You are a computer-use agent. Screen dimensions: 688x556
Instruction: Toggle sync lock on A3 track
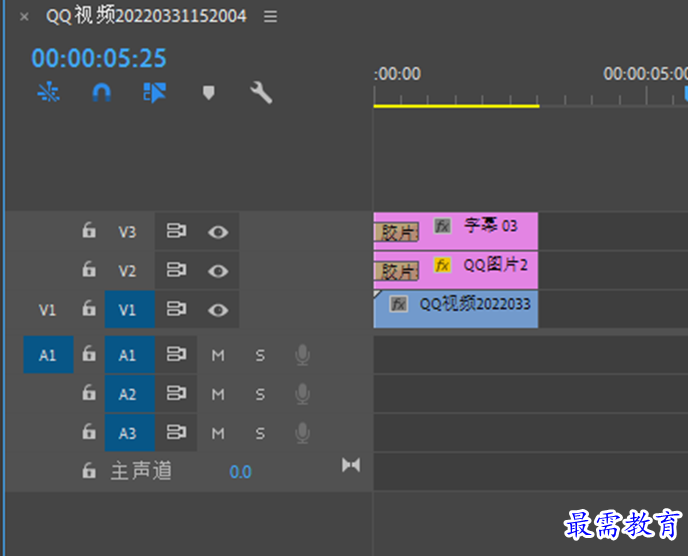(x=176, y=433)
